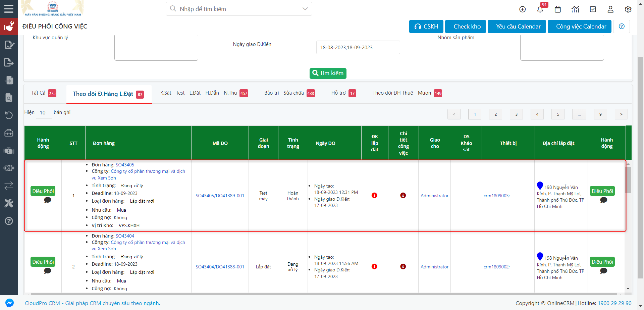Open the engine warning sidebar icon
The height and width of the screenshot is (310, 644).
tap(9, 151)
